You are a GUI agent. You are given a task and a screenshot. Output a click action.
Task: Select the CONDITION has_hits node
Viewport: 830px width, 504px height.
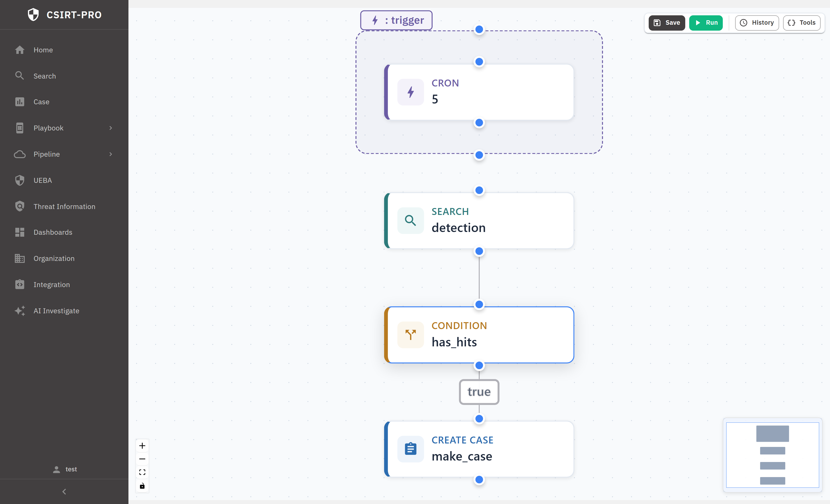[x=479, y=335]
